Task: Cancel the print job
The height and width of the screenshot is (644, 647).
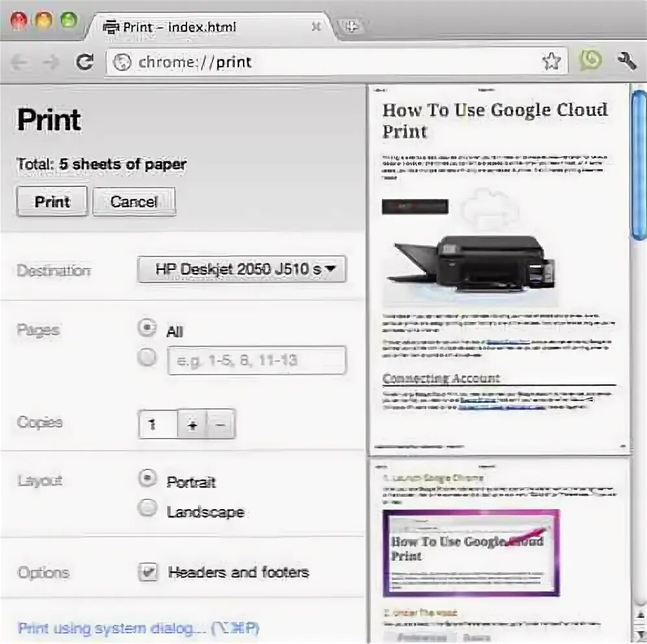Action: click(134, 201)
